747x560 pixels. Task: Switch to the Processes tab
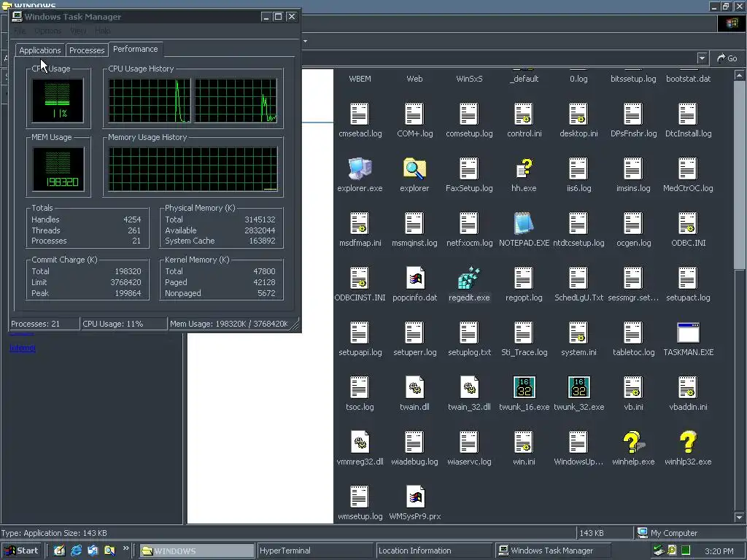click(x=87, y=50)
